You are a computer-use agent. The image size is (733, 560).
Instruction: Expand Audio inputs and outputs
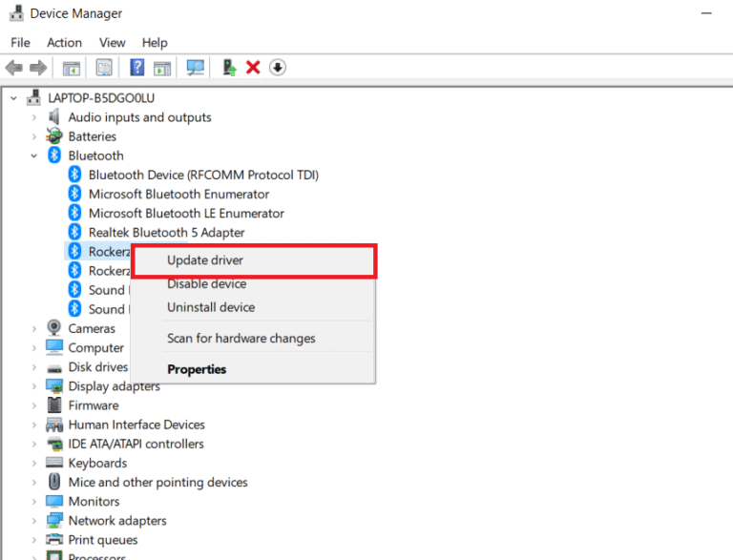[x=34, y=117]
